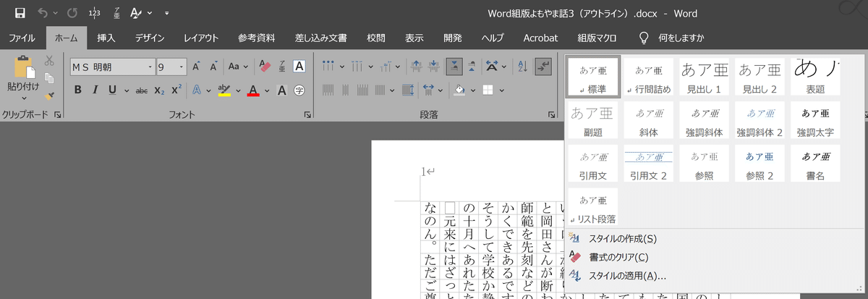The image size is (868, 299).
Task: Open the ファイル tab
Action: tap(22, 38)
